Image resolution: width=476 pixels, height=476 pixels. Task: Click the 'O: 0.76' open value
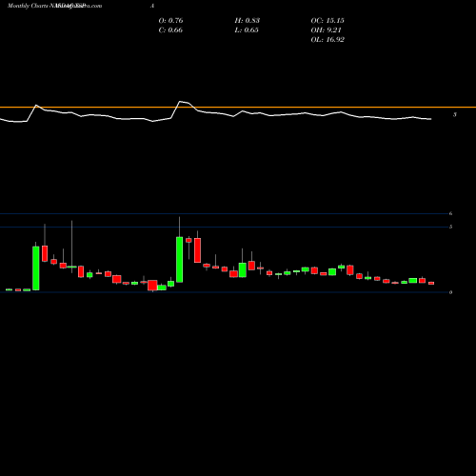[x=170, y=21]
